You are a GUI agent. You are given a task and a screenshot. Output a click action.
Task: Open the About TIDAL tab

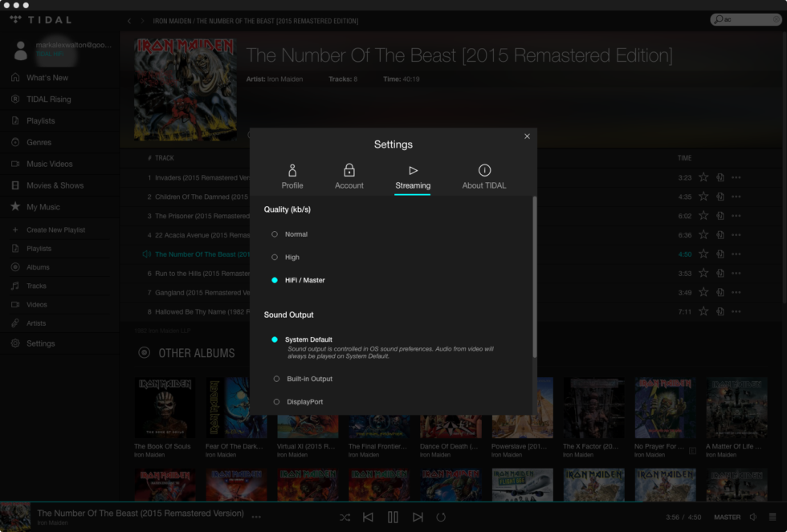click(483, 177)
